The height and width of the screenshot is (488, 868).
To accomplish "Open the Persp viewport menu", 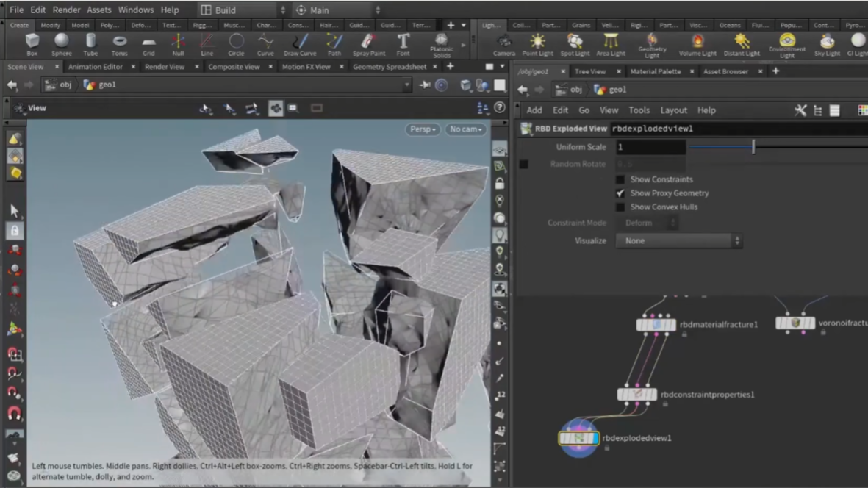I will coord(423,129).
